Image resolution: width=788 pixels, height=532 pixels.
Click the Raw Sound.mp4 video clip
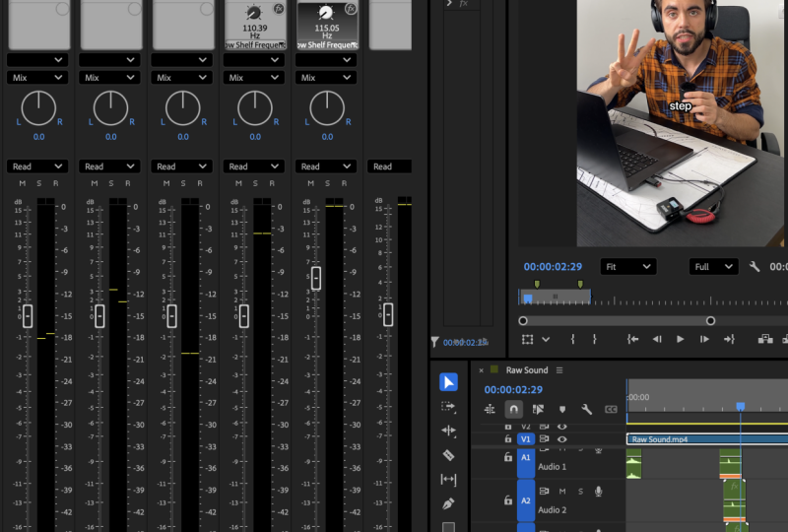tap(707, 439)
